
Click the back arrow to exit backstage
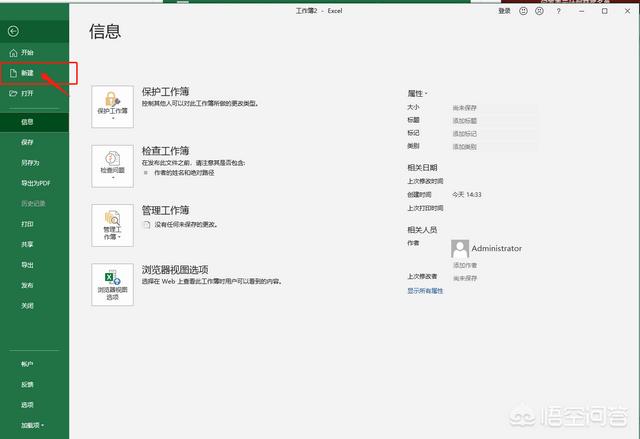[x=12, y=31]
